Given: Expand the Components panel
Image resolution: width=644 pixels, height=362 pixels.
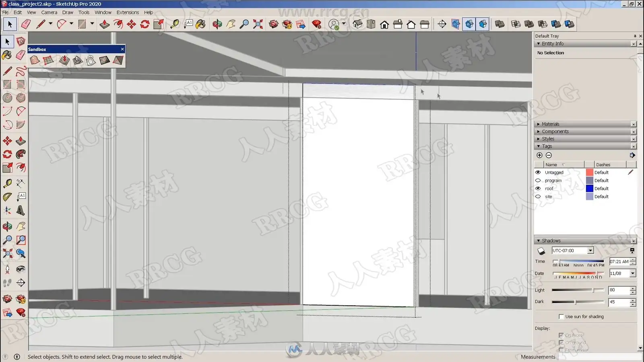Looking at the screenshot, I should click(539, 132).
